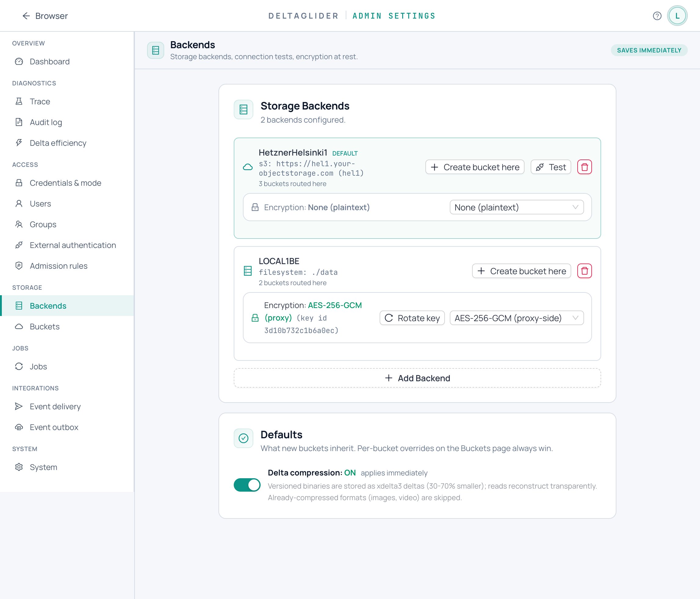Screen dimensions: 700x599
Task: Click Add Backend
Action: (417, 378)
